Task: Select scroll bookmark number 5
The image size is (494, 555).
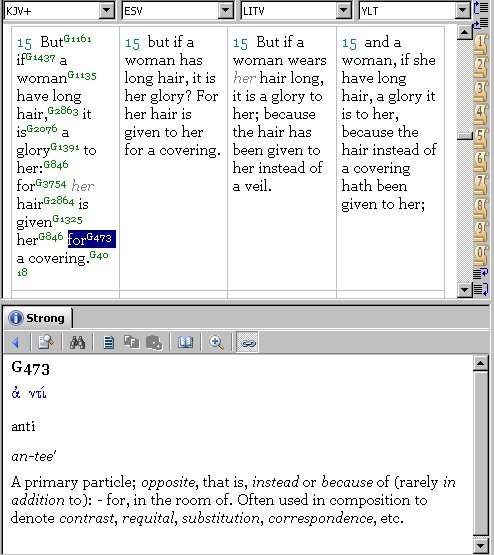Action: point(481,137)
